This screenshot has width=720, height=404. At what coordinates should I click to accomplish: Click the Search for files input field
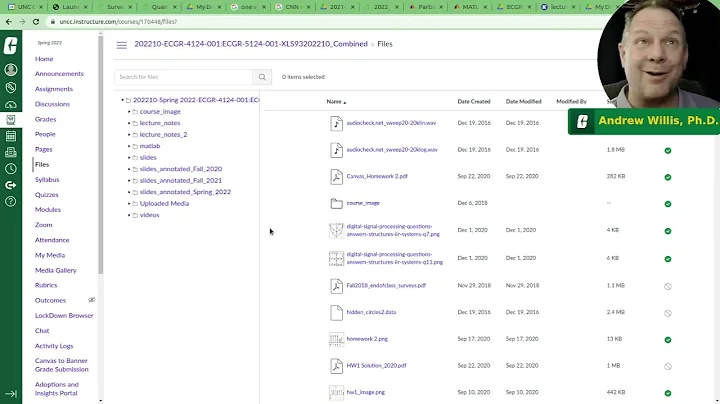[183, 76]
